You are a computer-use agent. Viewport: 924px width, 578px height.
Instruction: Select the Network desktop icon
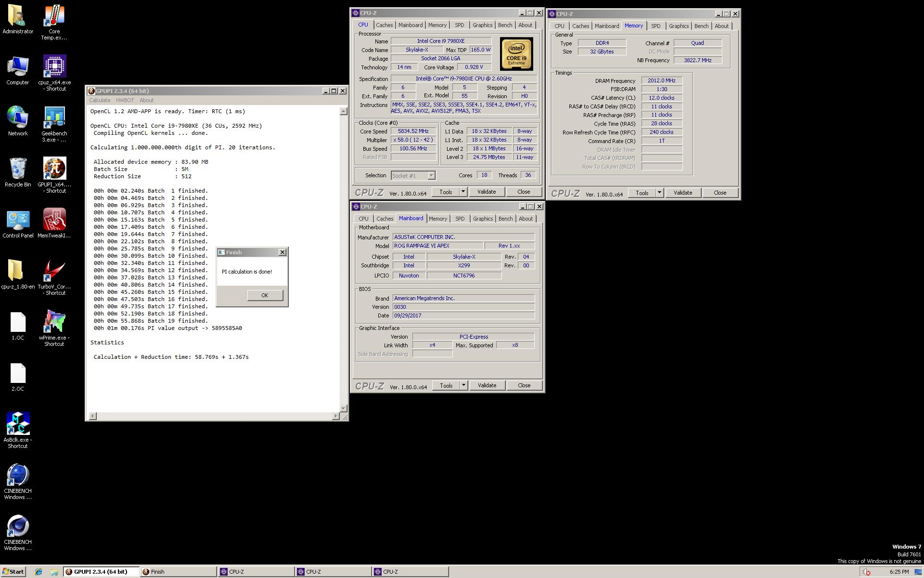click(x=17, y=118)
